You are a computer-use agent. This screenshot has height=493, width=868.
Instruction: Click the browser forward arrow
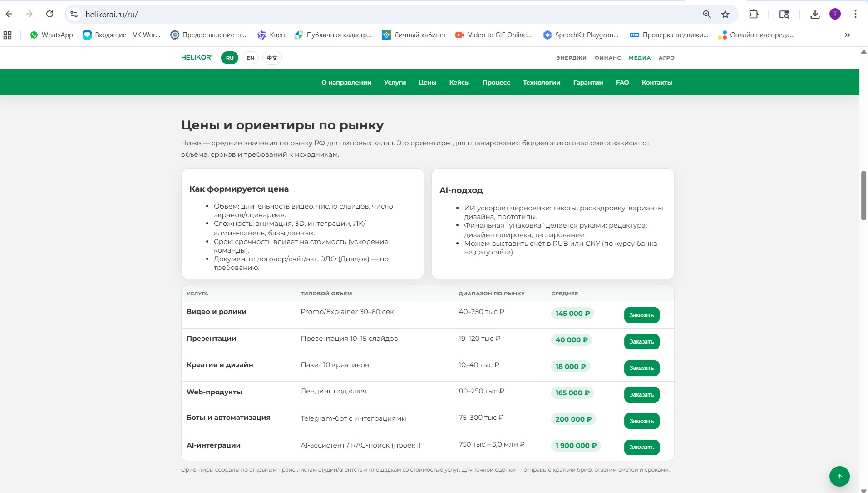tap(30, 14)
